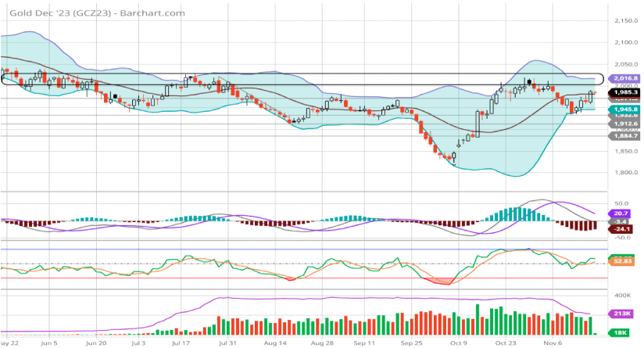
Task: Click the 1,884.7 gray price label
Action: point(626,135)
